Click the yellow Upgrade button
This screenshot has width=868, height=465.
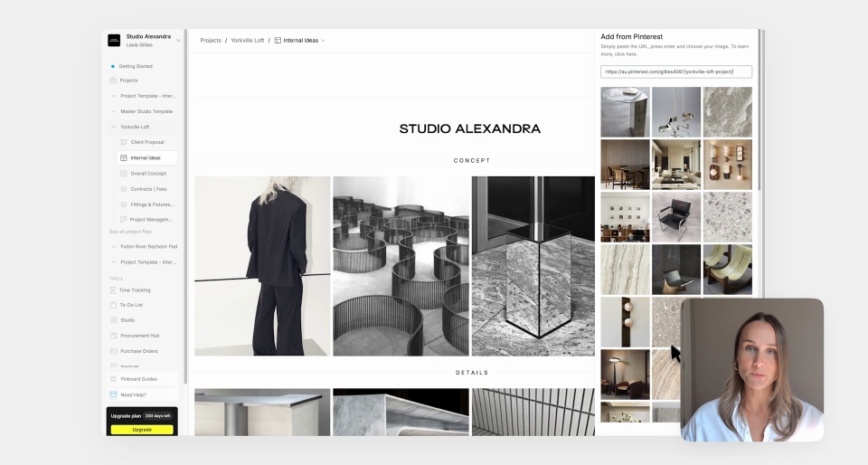[x=142, y=430]
